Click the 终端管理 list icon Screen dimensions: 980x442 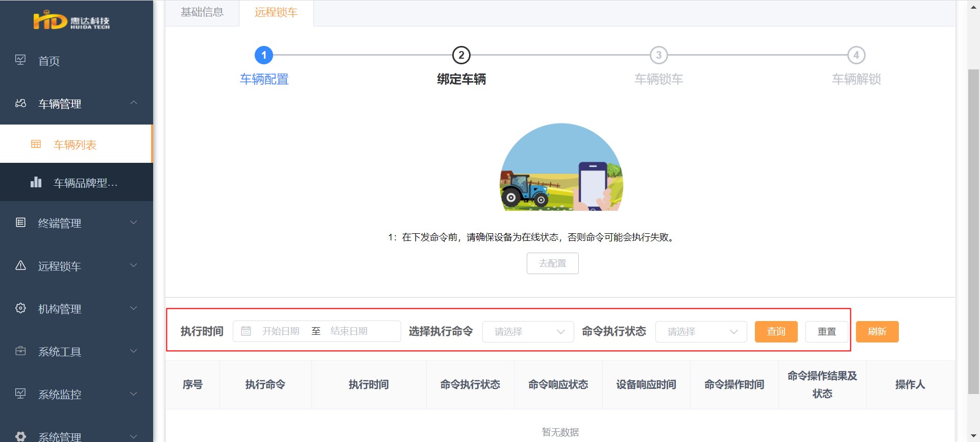(x=20, y=222)
